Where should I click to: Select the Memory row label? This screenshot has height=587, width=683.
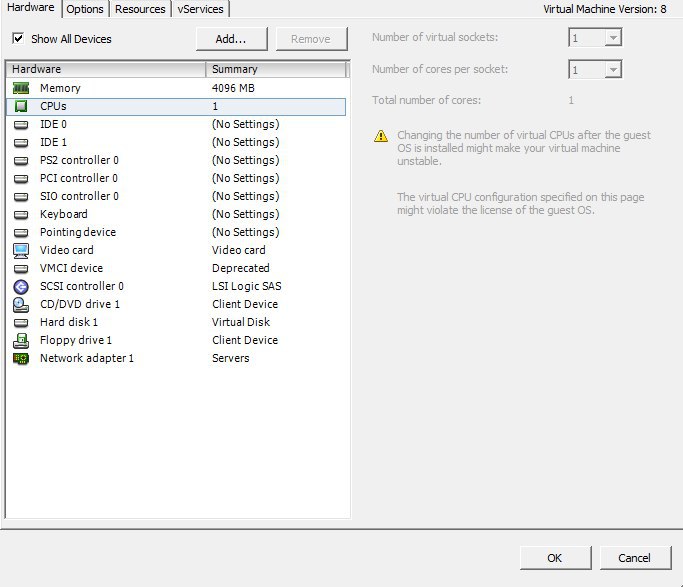click(60, 88)
